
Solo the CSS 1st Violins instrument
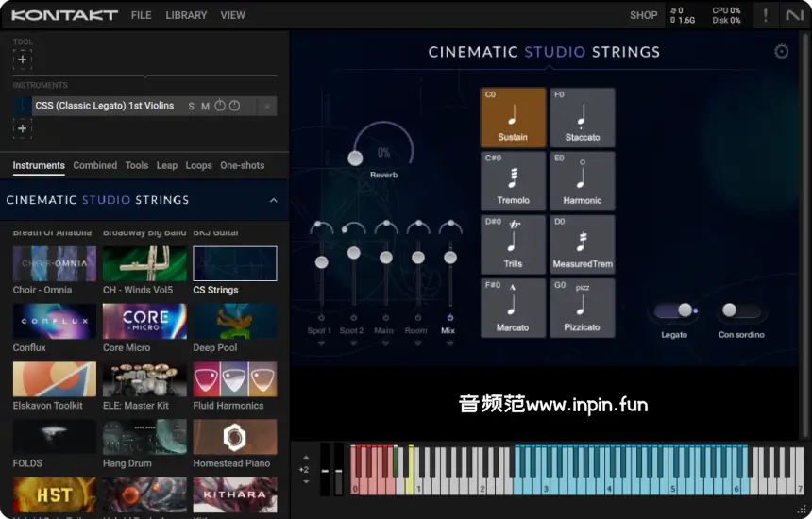click(191, 107)
